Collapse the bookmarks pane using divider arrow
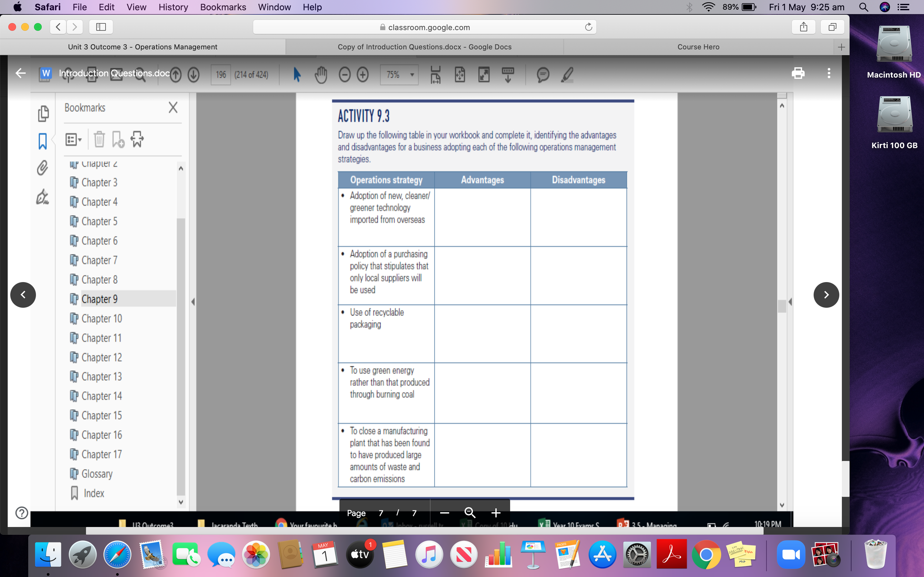 point(193,302)
